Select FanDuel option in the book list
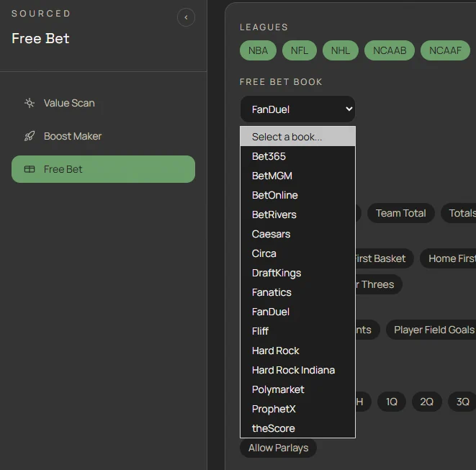Viewport: 476px width, 470px height. point(297,312)
